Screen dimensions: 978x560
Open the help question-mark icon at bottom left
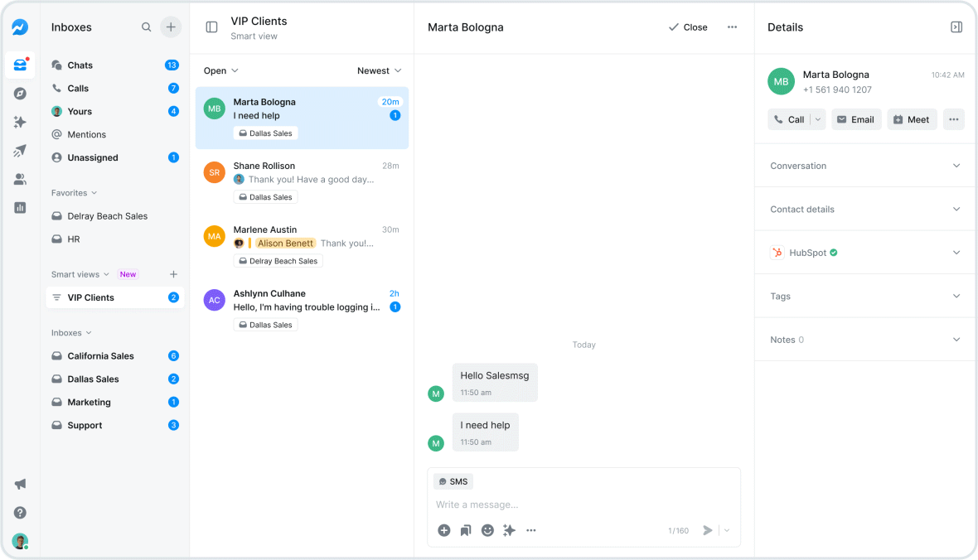pyautogui.click(x=20, y=512)
